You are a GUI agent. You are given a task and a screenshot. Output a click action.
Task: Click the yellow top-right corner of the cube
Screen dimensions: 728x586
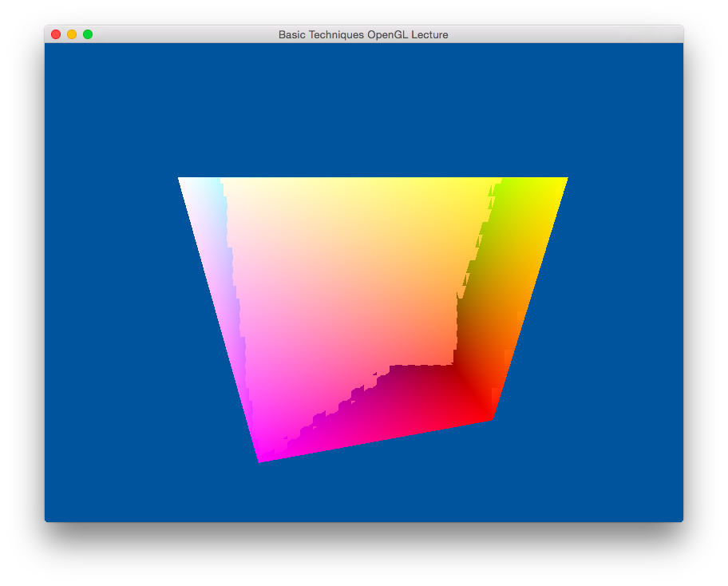click(x=562, y=180)
